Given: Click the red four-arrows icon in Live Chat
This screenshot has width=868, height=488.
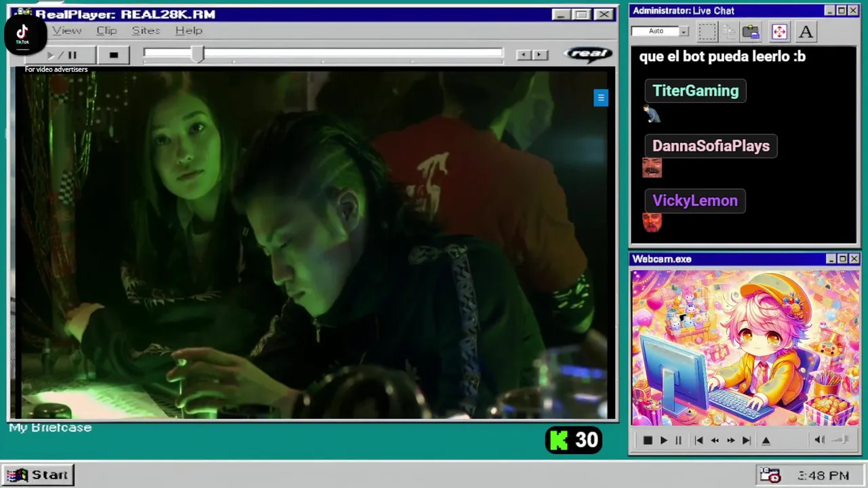Looking at the screenshot, I should 779,31.
